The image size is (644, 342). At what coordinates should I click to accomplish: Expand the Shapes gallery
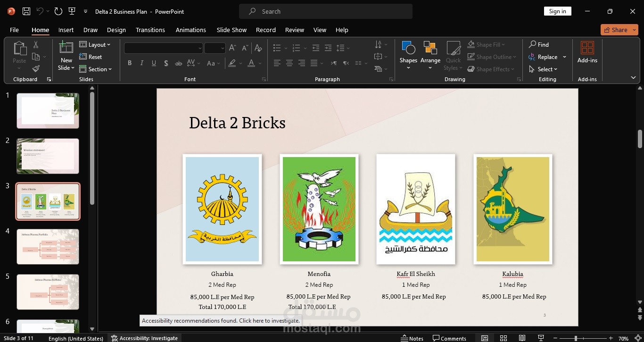coord(408,56)
